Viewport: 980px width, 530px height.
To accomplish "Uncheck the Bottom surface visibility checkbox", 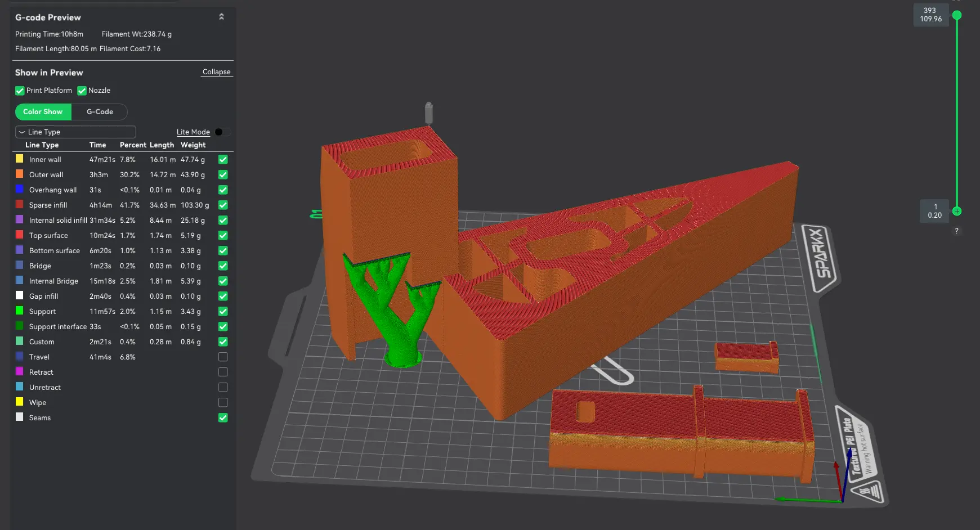I will tap(223, 250).
